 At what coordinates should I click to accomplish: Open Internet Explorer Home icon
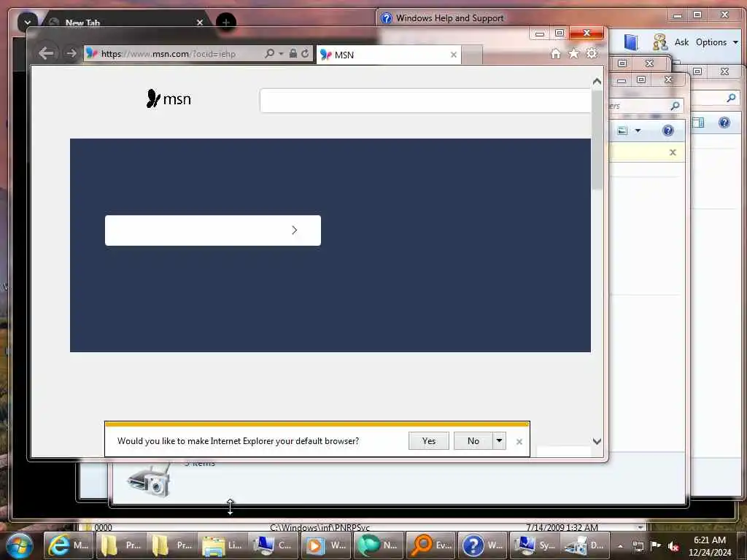coord(555,54)
